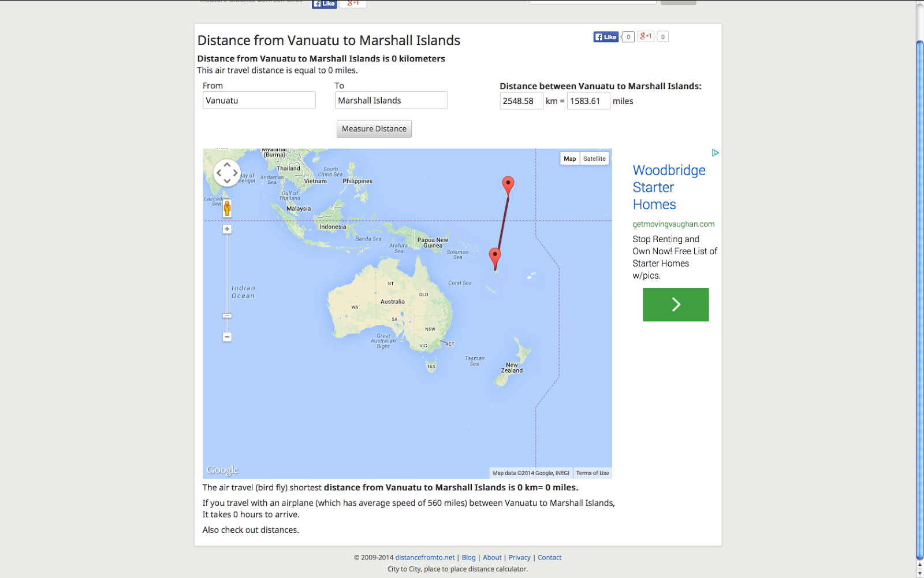Click the From field containing Vanuatu
The width and height of the screenshot is (924, 578).
click(259, 101)
